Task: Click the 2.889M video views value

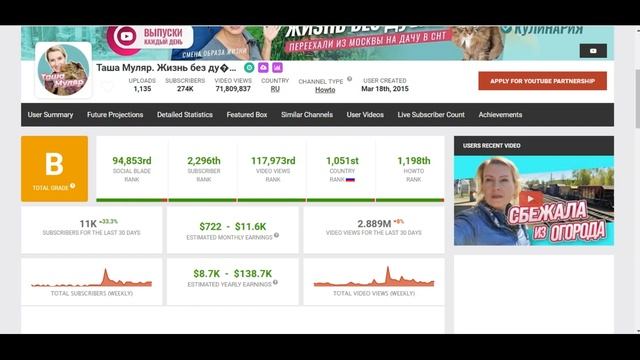Action: pyautogui.click(x=374, y=224)
